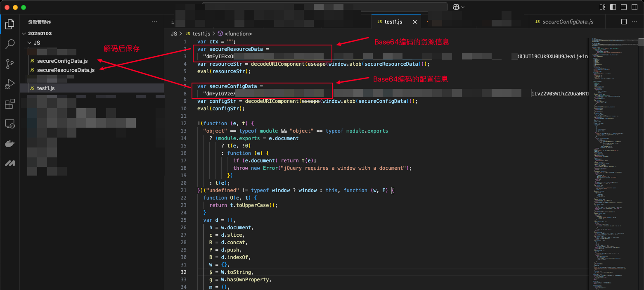Toggle the secondary side bar visibility
This screenshot has height=290, width=644.
click(634, 7)
